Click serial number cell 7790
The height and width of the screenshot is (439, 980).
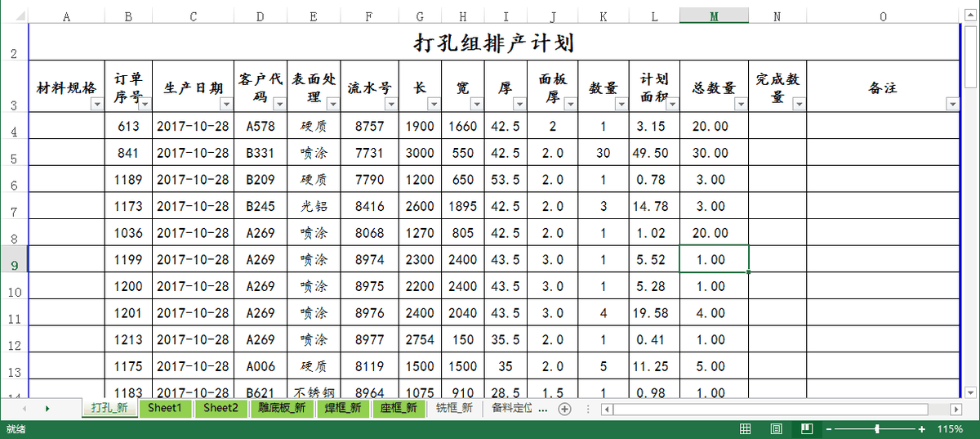point(369,180)
